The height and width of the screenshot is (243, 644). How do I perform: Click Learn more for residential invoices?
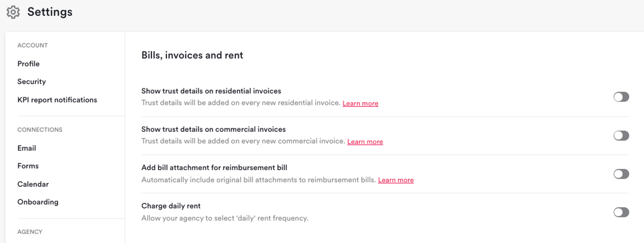tap(360, 103)
